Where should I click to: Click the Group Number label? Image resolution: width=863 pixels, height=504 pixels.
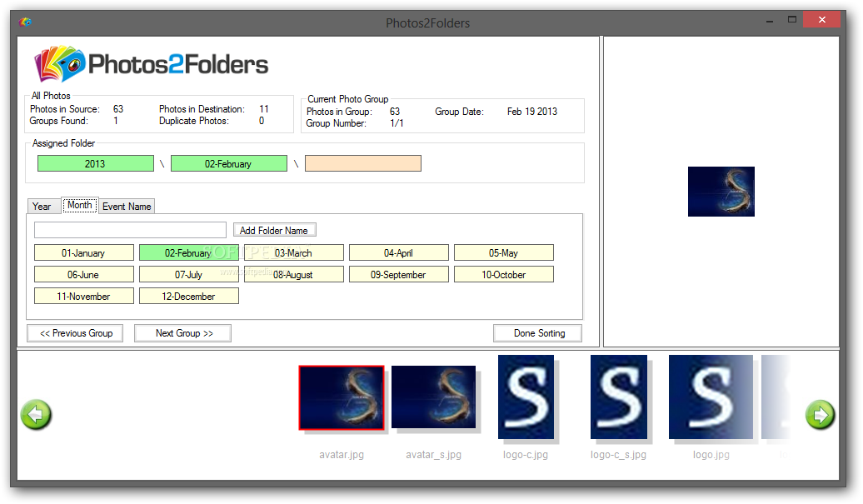coord(337,123)
